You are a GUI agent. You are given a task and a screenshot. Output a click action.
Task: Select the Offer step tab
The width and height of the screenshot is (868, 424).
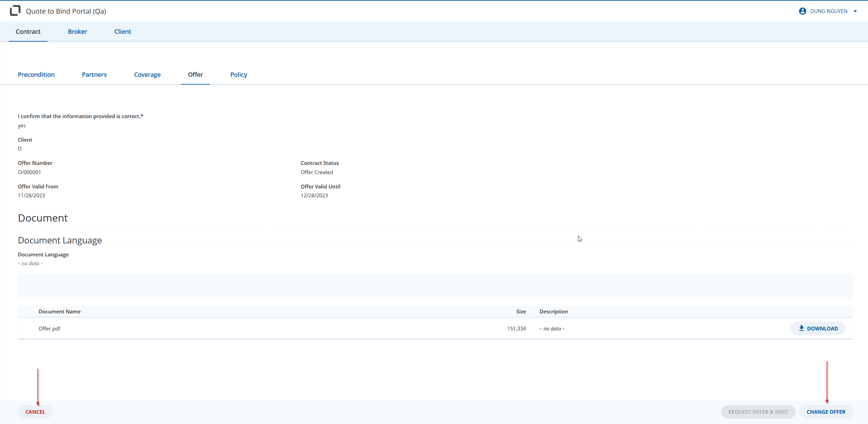point(196,74)
